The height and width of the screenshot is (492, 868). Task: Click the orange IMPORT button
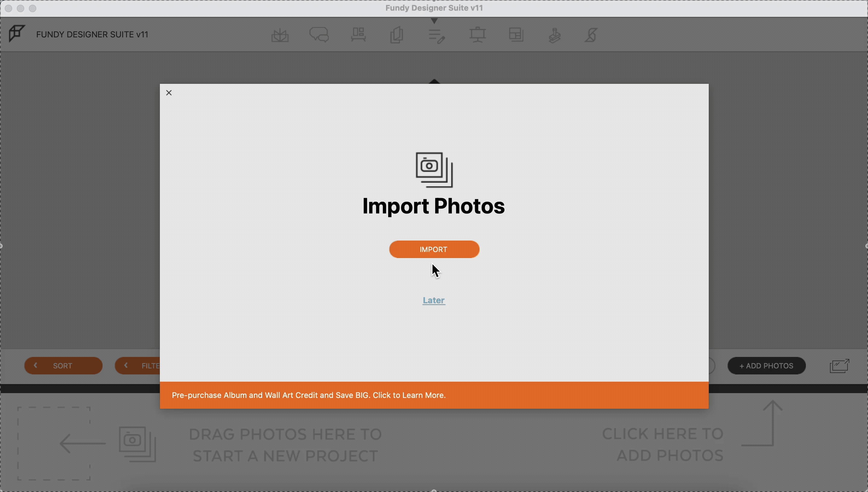point(434,249)
